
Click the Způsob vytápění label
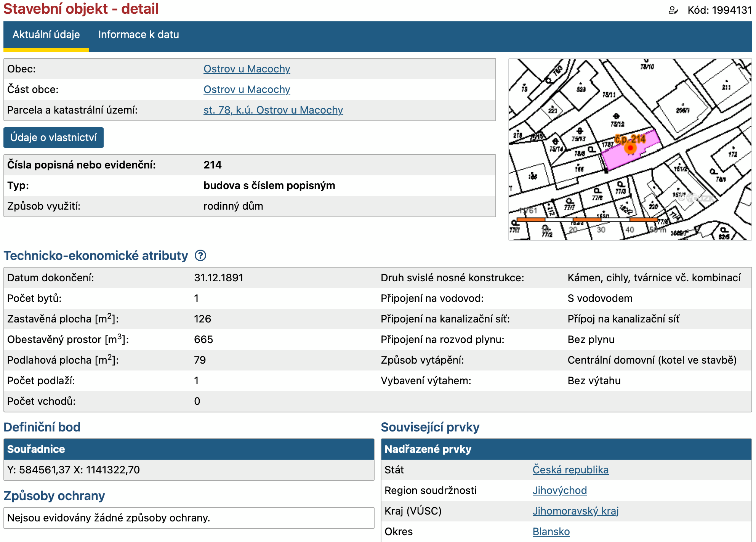point(422,360)
